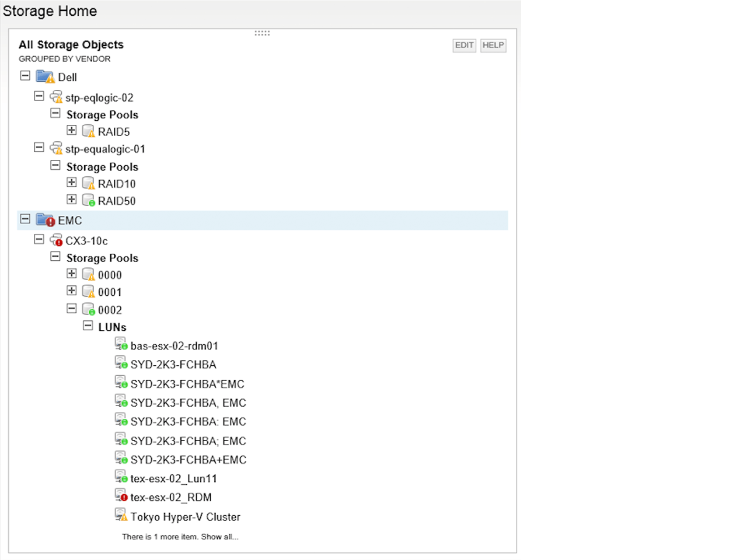Open the tex-esx-02_Lun11 LUN link
This screenshot has width=747, height=560.
click(x=174, y=479)
